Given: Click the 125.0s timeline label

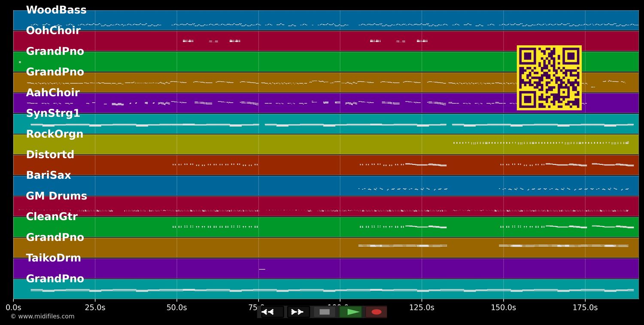Looking at the screenshot, I should coord(422,307).
